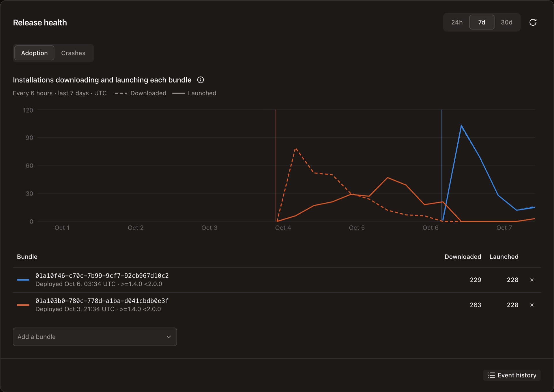This screenshot has width=554, height=392.
Task: Remove bundle 01a103b0 from the list
Action: pyautogui.click(x=532, y=305)
